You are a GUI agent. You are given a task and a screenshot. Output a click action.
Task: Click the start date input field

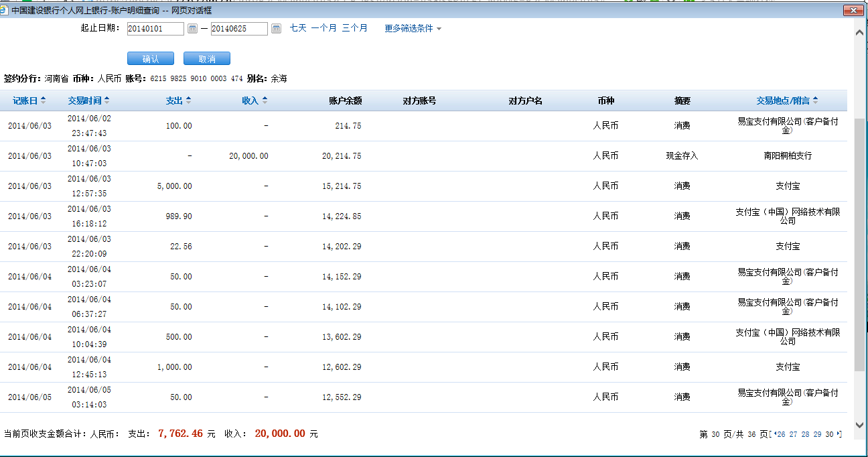click(155, 29)
